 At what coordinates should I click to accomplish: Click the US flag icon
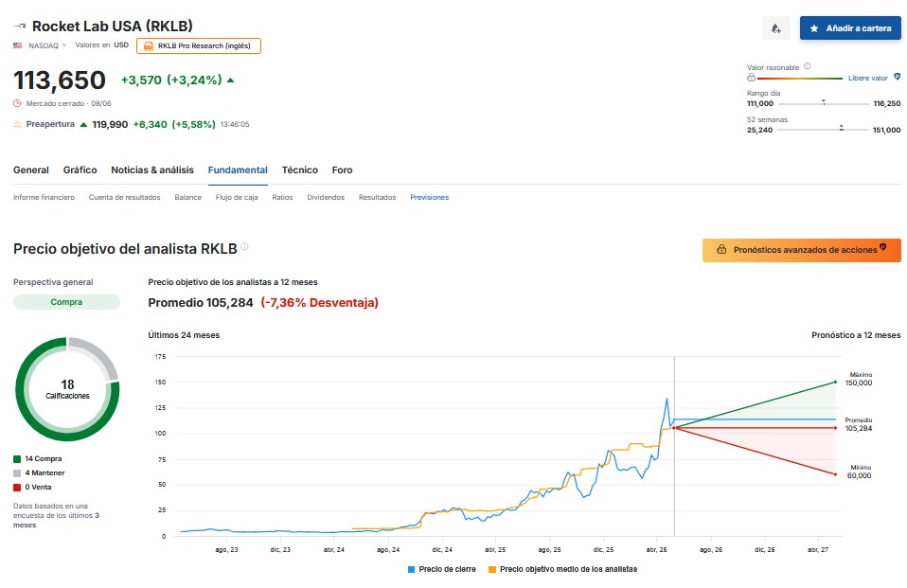[18, 45]
